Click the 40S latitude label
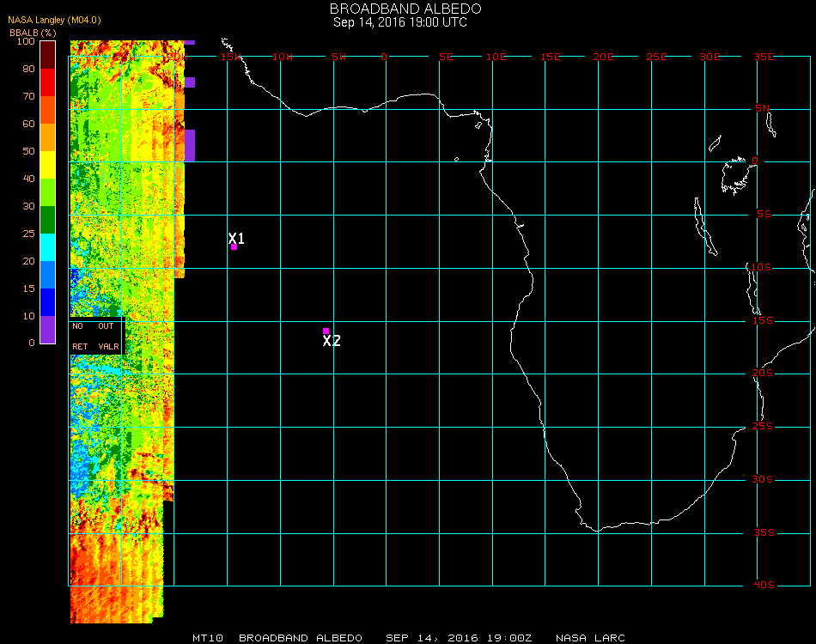 pyautogui.click(x=764, y=586)
